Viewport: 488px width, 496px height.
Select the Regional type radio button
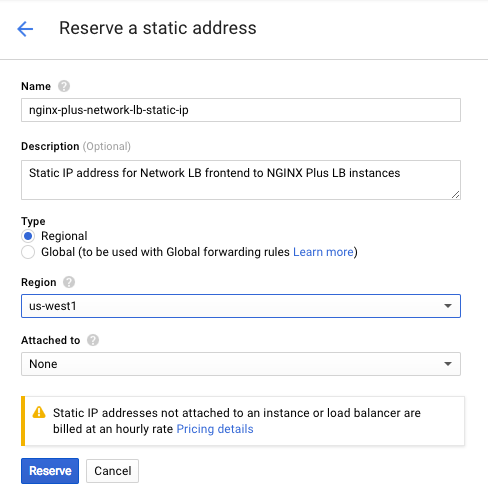28,236
